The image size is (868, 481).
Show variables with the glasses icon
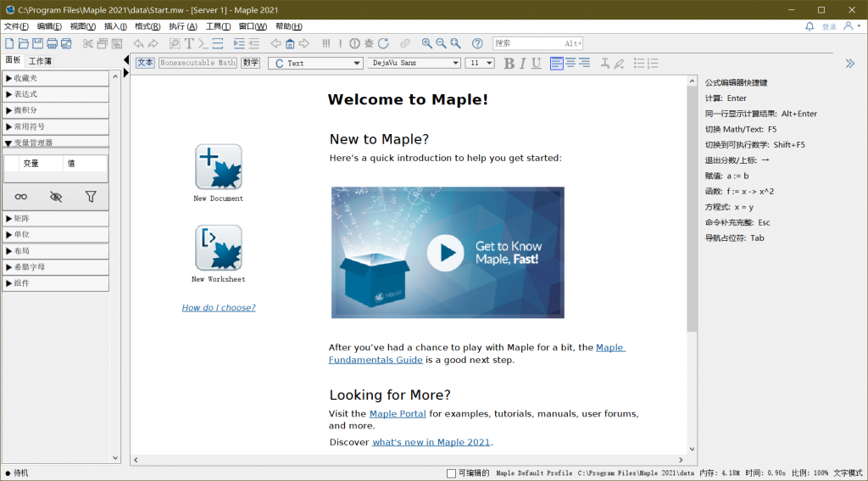pyautogui.click(x=21, y=197)
